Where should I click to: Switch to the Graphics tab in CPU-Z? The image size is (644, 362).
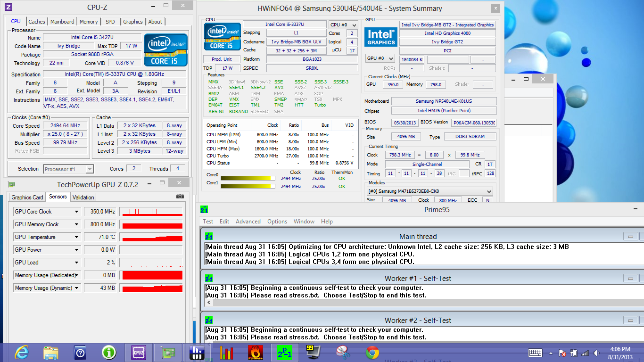pos(133,22)
